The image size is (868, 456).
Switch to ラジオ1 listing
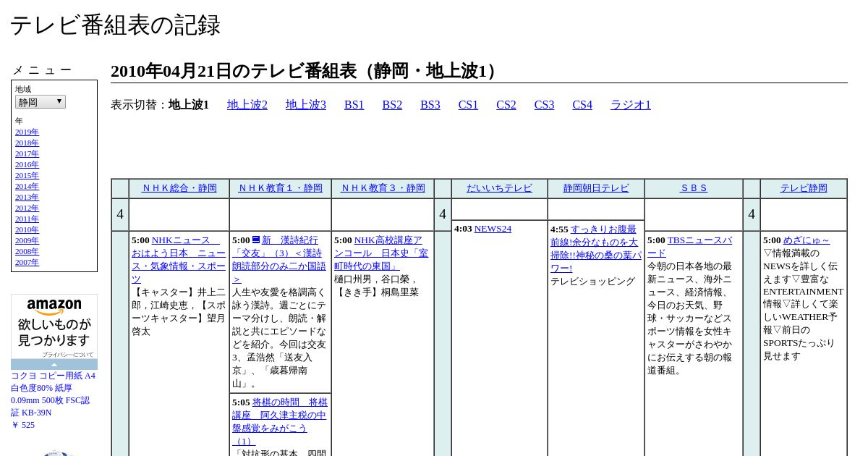coord(631,105)
